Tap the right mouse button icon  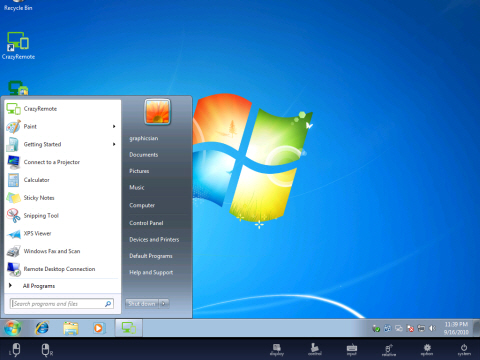[47, 350]
